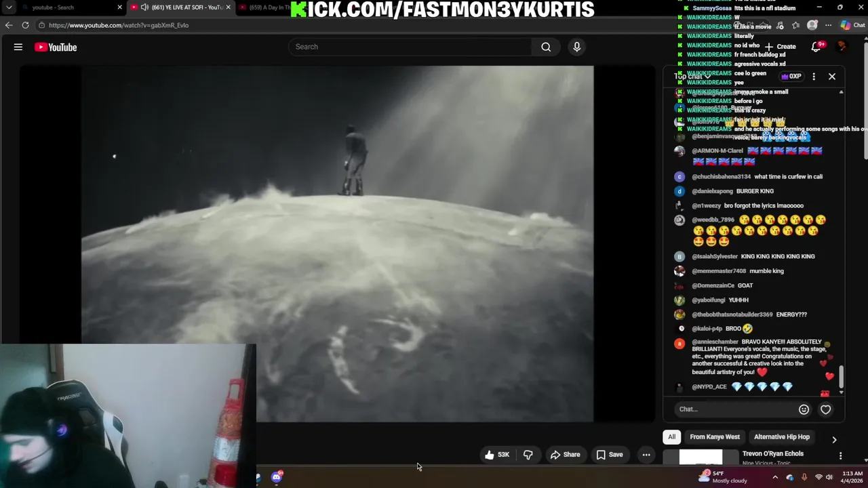Switch to the 'YE LIVE AT SOFI' tab

[x=182, y=7]
